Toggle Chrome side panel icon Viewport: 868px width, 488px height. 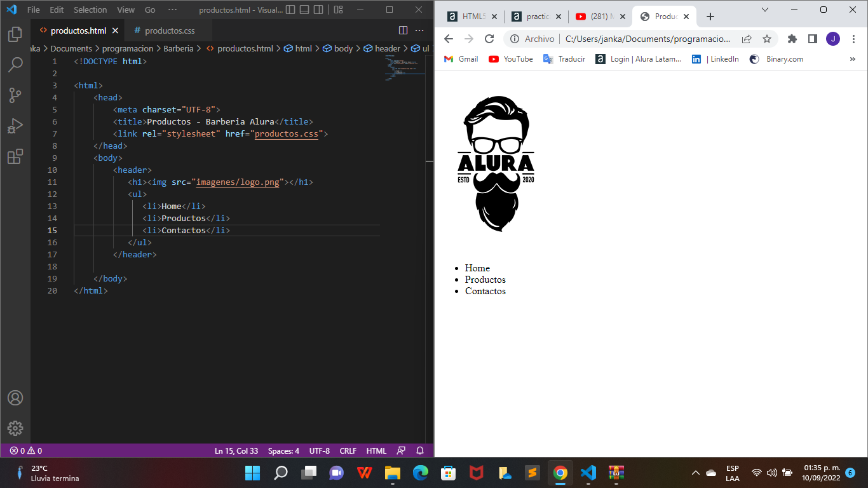812,39
